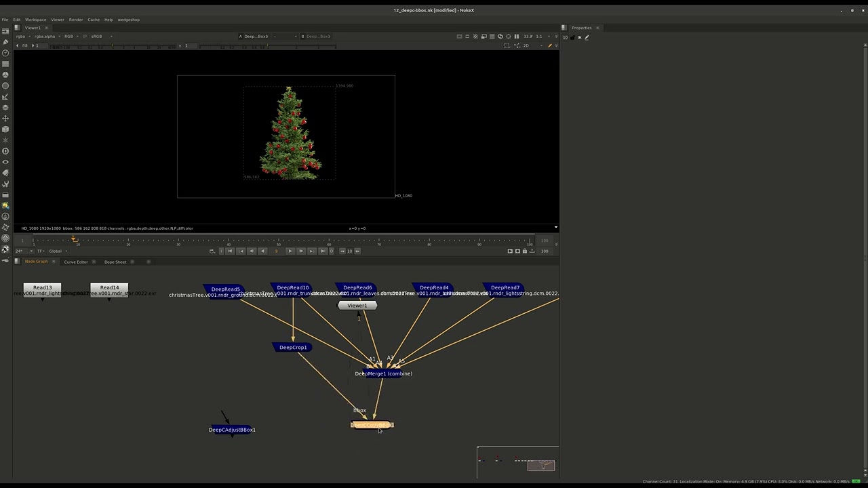Open the Merge nodes layers icon
This screenshot has height=488, width=868.
tap(5, 107)
